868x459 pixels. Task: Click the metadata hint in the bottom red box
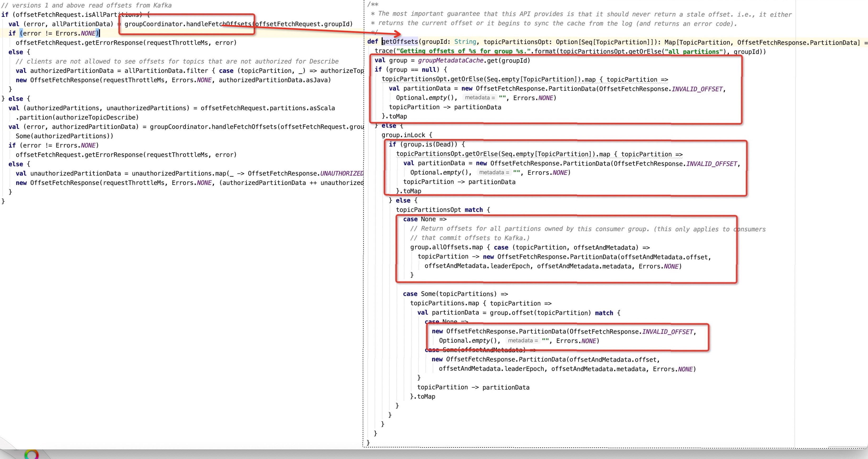pyautogui.click(x=523, y=341)
